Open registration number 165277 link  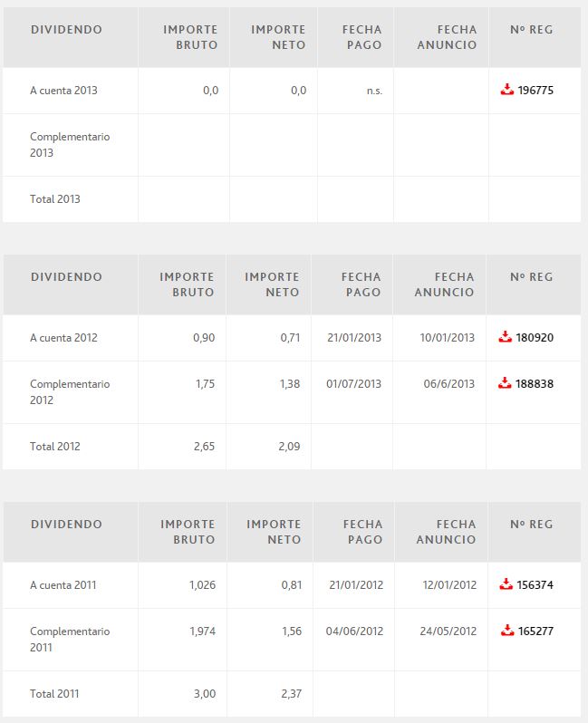(535, 631)
